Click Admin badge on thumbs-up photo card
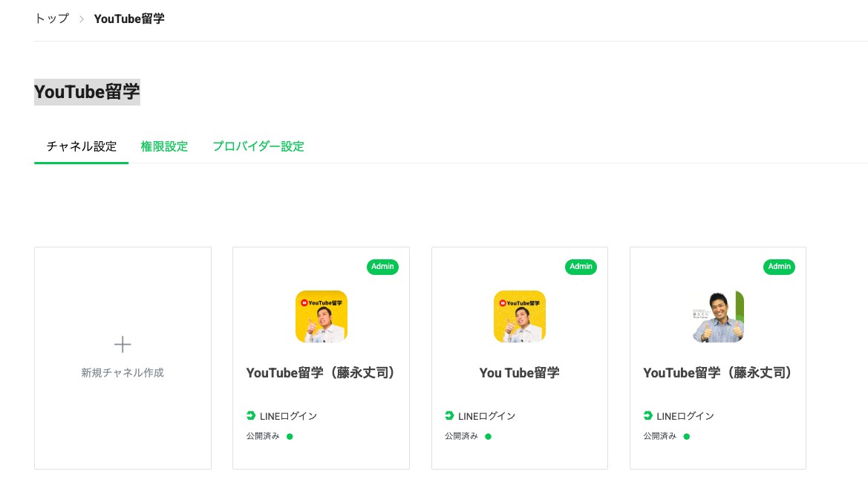 pyautogui.click(x=779, y=267)
